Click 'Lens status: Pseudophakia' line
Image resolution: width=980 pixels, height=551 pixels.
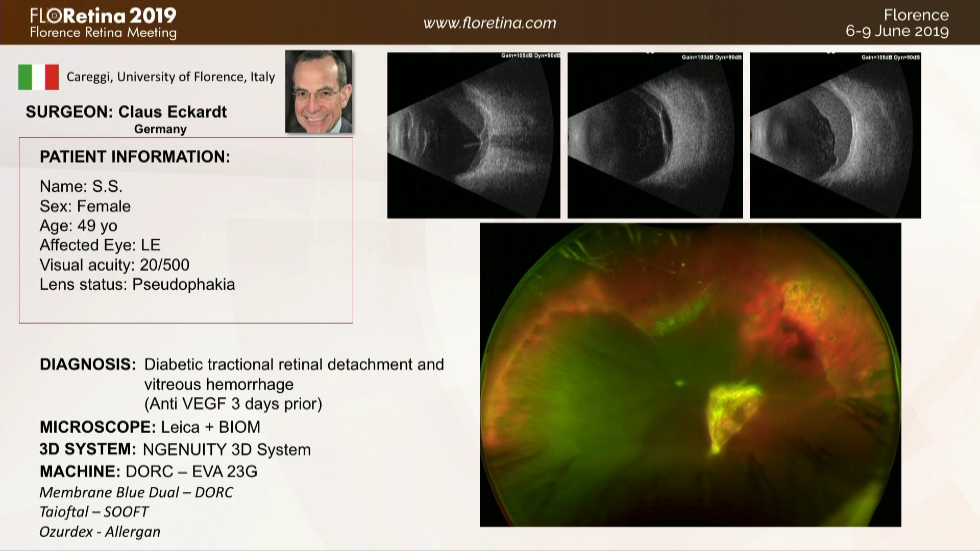[x=137, y=284]
